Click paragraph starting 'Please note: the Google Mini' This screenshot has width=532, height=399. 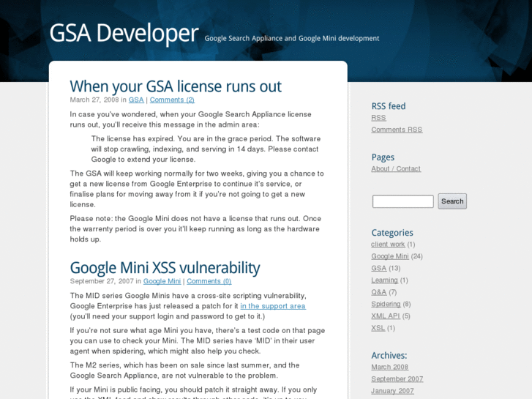pos(195,229)
